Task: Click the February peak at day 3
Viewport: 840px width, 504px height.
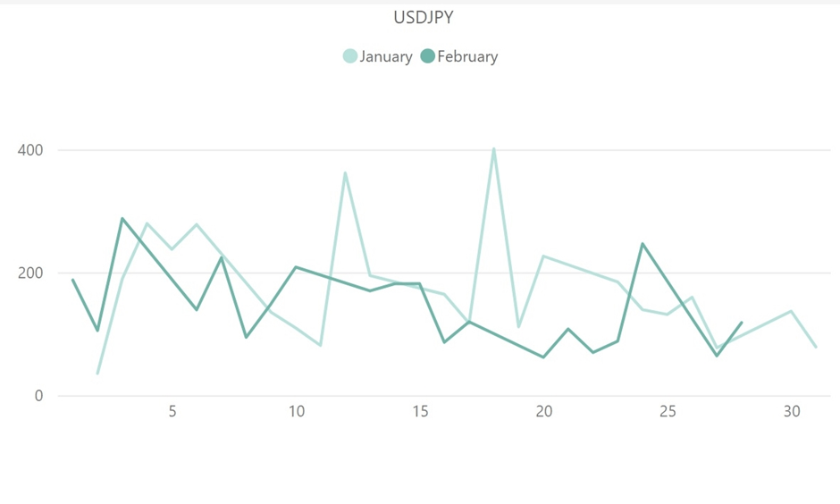Action: coord(122,218)
